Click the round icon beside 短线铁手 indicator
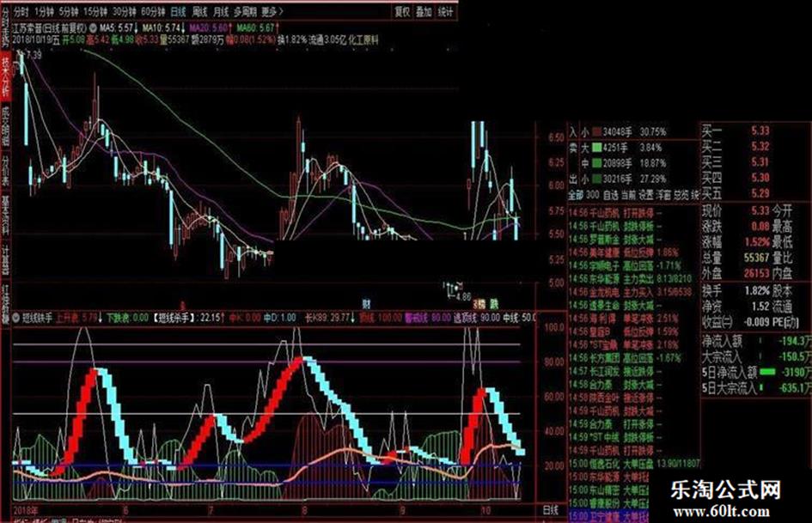812x523 pixels. click(15, 317)
